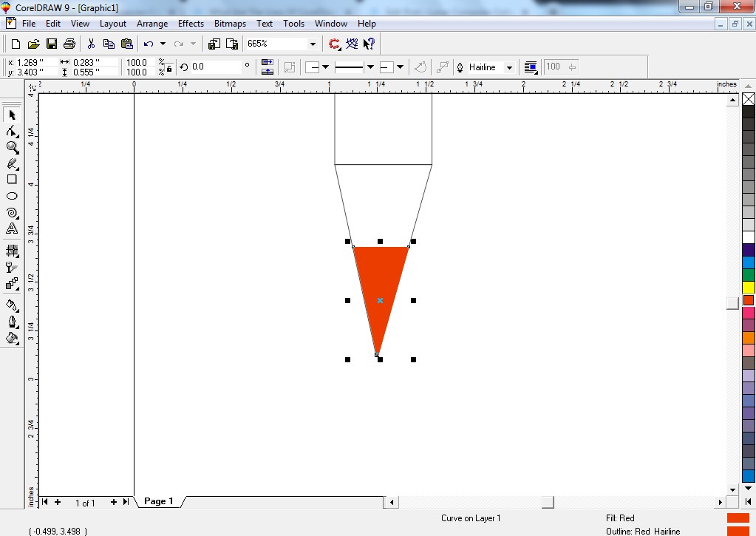The image size is (756, 536).
Task: Click the lower mirror button
Action: tap(267, 72)
